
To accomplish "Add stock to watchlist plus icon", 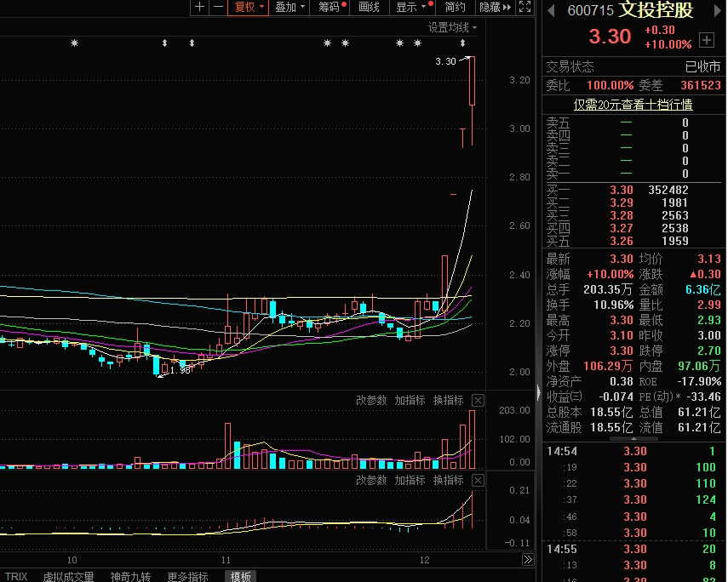I will click(706, 40).
